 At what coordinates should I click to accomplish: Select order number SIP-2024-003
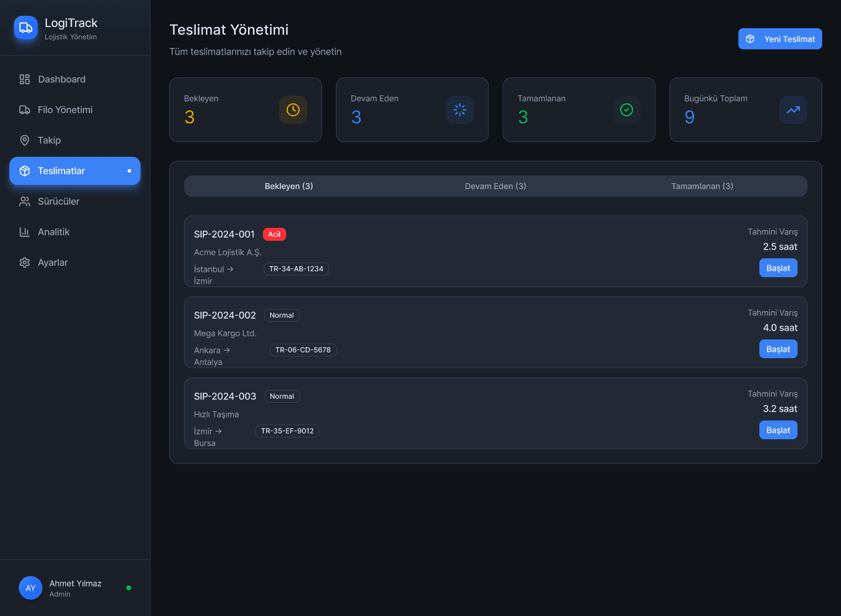225,396
